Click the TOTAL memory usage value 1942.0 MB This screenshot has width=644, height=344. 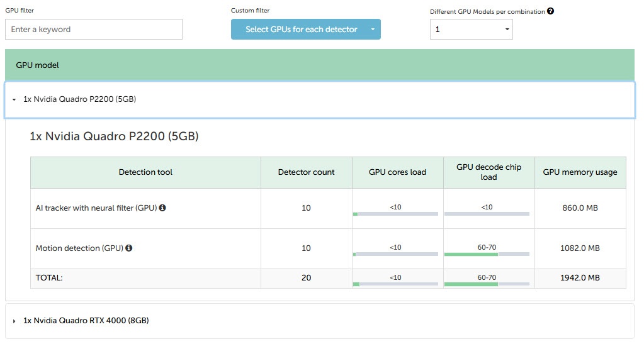[x=580, y=278]
